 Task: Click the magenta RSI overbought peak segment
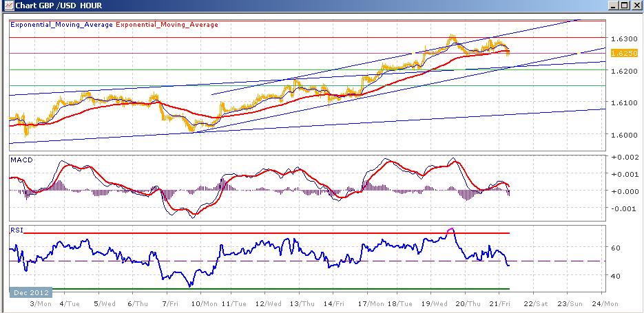point(450,230)
